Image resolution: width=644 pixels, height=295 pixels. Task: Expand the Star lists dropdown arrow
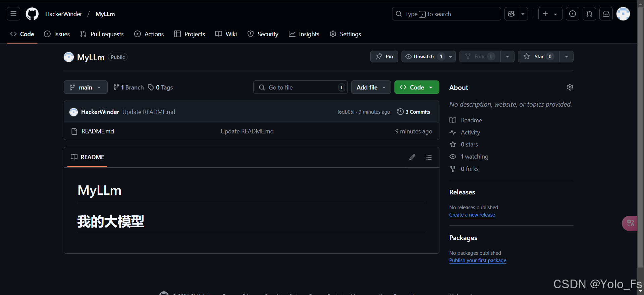click(567, 56)
